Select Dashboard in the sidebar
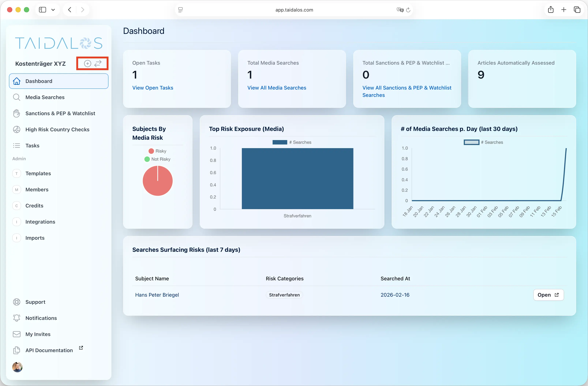 [x=39, y=81]
